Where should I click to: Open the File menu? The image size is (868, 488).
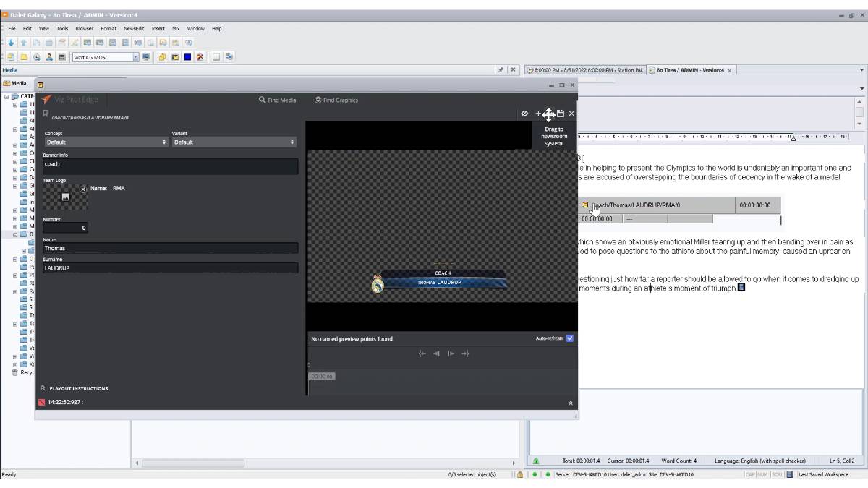click(12, 29)
